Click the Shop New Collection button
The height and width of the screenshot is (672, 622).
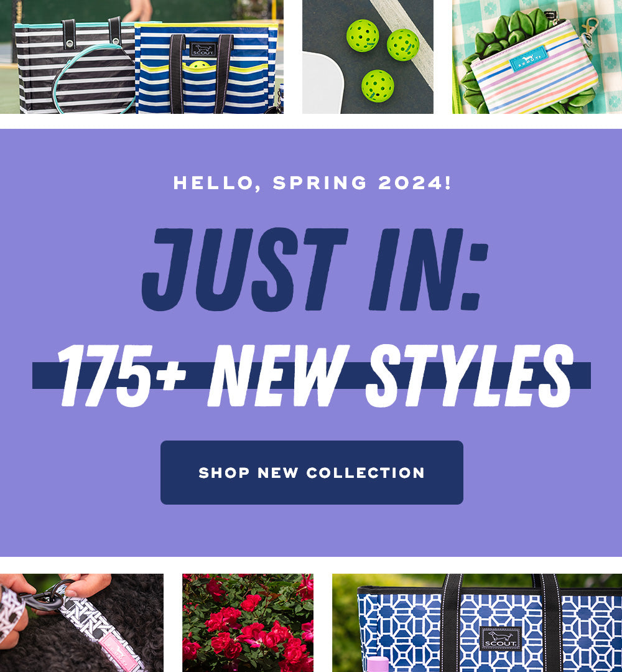pyautogui.click(x=312, y=472)
